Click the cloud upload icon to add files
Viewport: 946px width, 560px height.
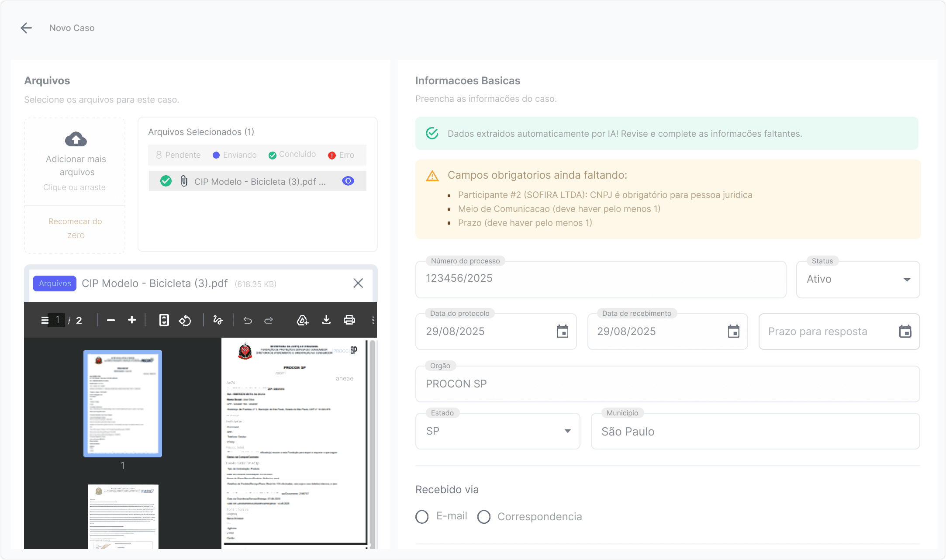coord(76,139)
